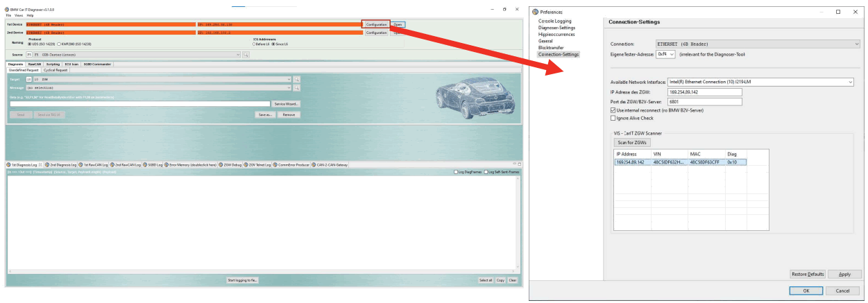The width and height of the screenshot is (868, 303).
Task: Click the Copy button under log
Action: coord(500,280)
